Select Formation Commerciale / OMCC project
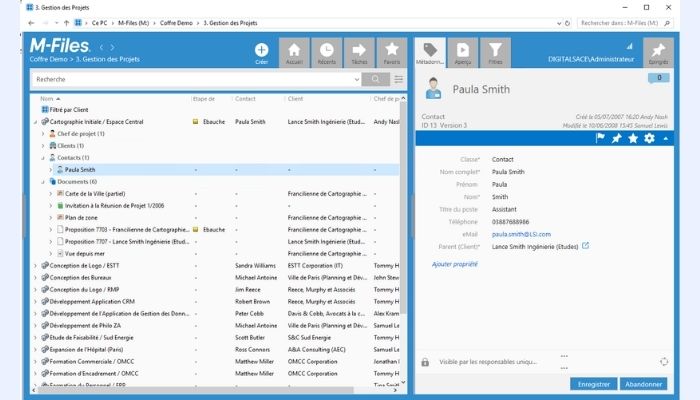Image resolution: width=700 pixels, height=400 pixels. [92, 362]
